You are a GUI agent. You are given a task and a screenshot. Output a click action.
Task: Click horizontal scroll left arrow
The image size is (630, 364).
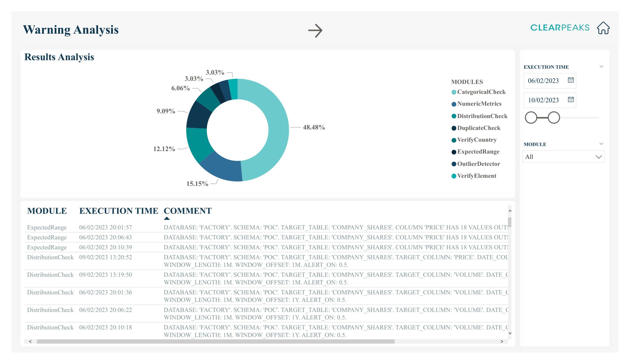coord(30,341)
